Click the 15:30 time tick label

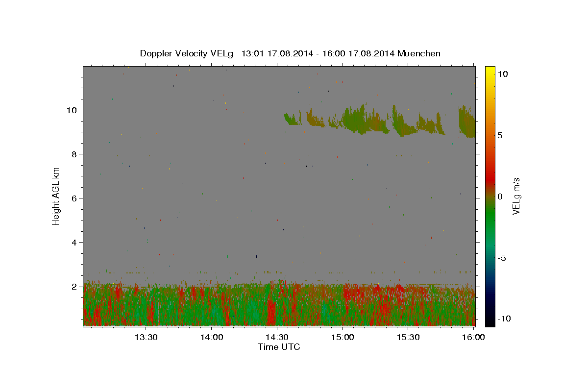click(x=408, y=337)
